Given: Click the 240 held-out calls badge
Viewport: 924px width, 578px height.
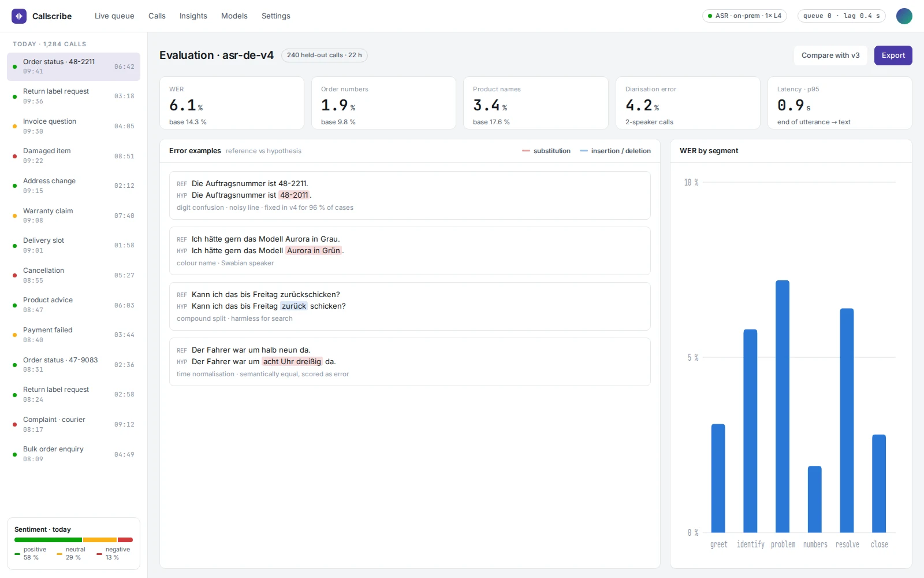Looking at the screenshot, I should click(325, 55).
